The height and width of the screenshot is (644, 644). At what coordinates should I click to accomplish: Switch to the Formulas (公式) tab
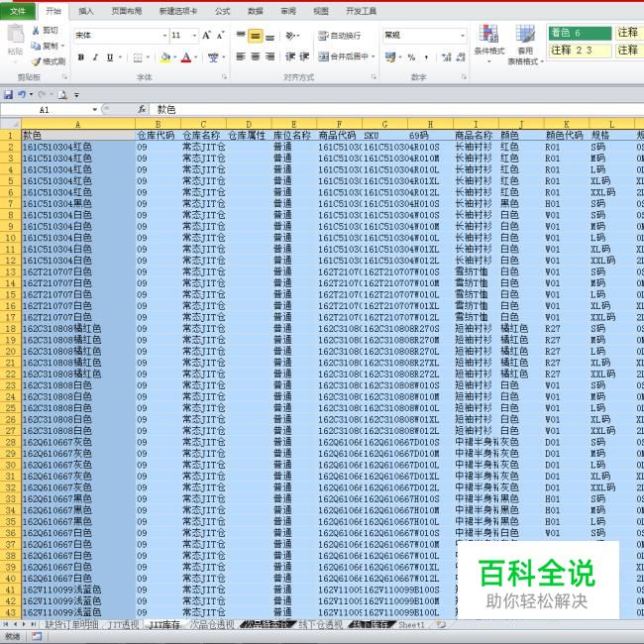(222, 11)
